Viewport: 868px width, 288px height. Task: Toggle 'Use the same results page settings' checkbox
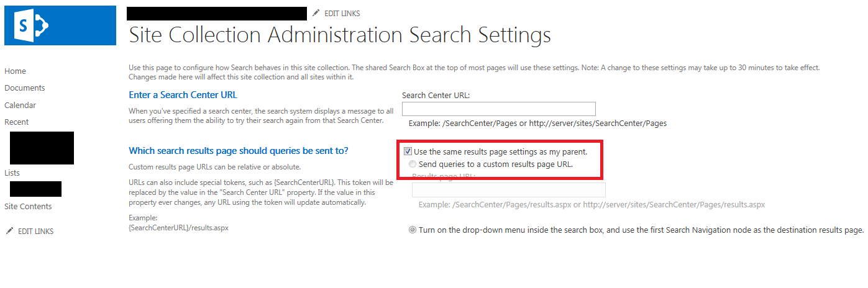click(408, 151)
